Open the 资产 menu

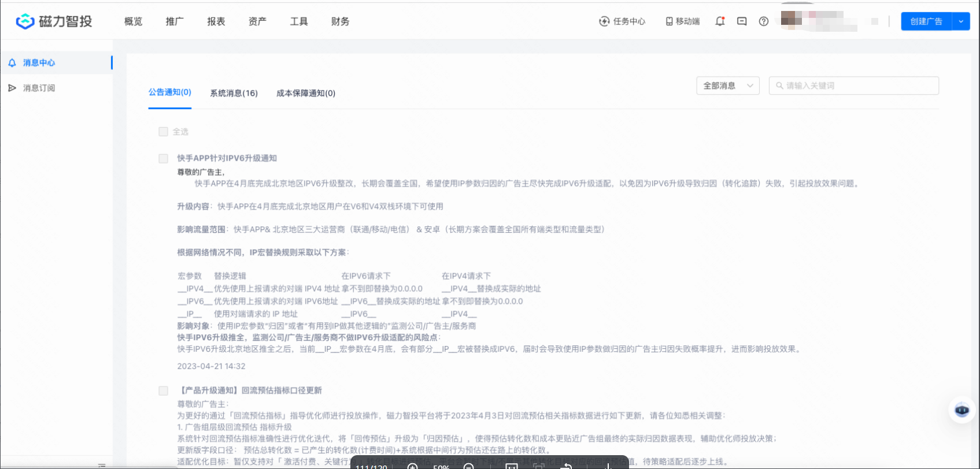(x=257, y=21)
